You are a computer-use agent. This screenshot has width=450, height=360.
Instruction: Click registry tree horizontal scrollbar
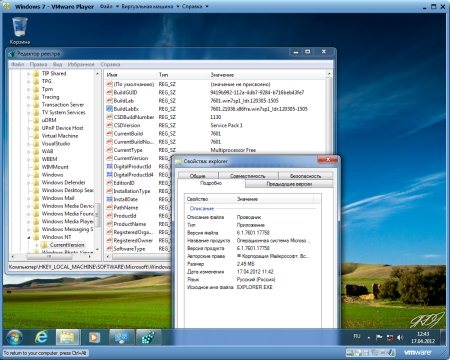tap(51, 257)
